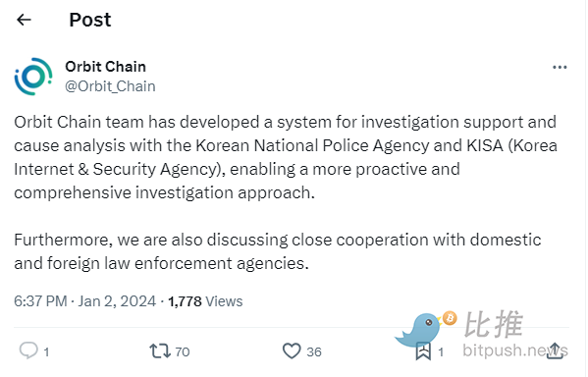Open the three-dot more options menu

click(560, 67)
